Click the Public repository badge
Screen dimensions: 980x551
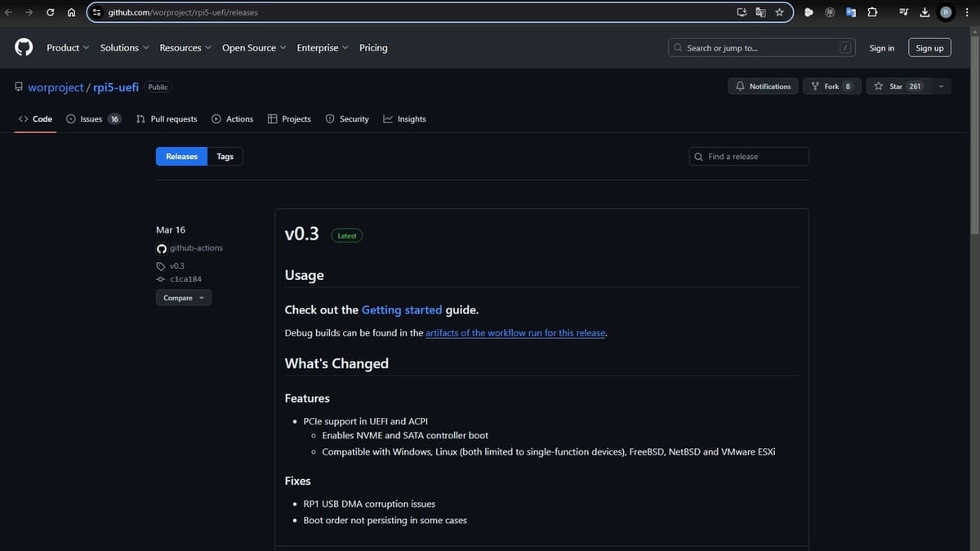click(x=158, y=87)
